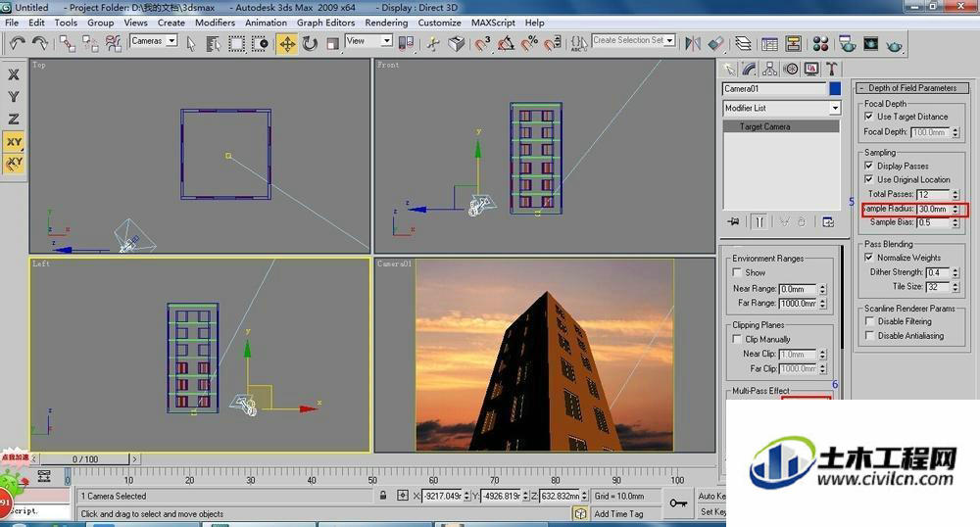This screenshot has height=527, width=980.
Task: Toggle the Spinner Snap icon
Action: (553, 43)
